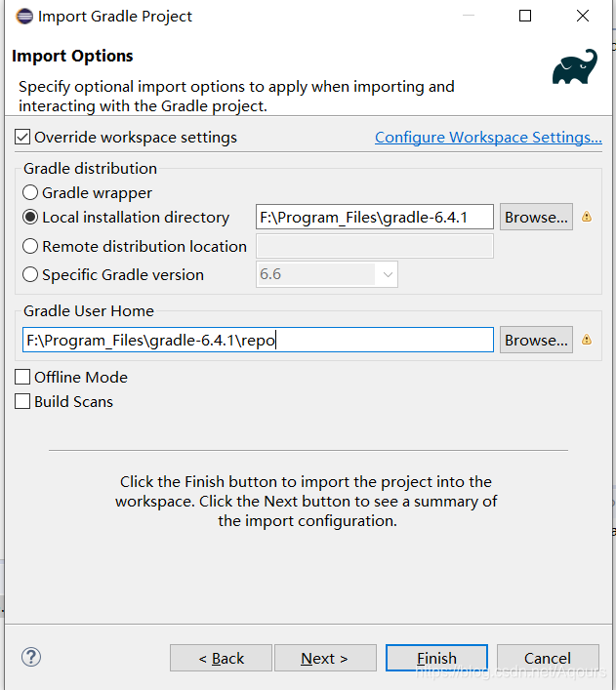Screen dimensions: 616x690
Task: Maximize the Import Gradle Project window
Action: (x=525, y=16)
